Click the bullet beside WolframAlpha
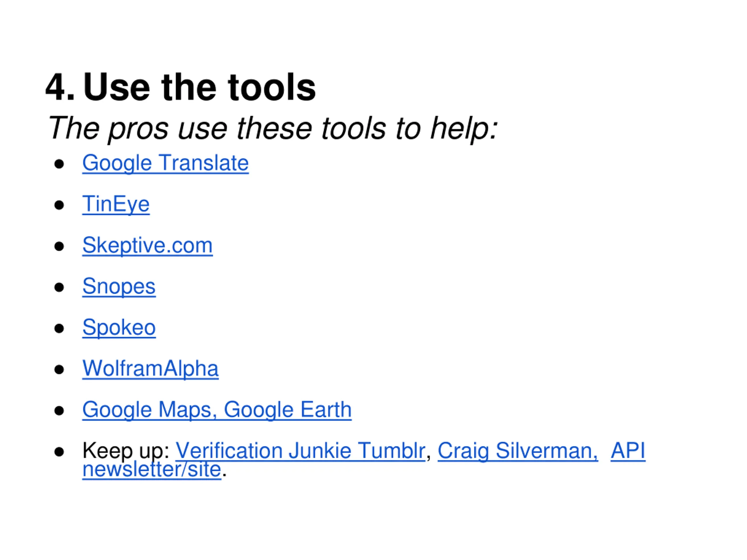747x560 pixels. coord(59,370)
